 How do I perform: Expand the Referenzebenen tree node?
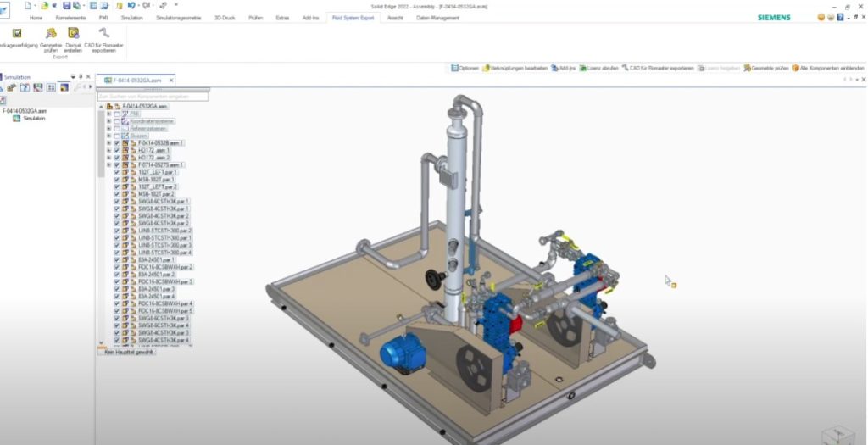coord(109,128)
